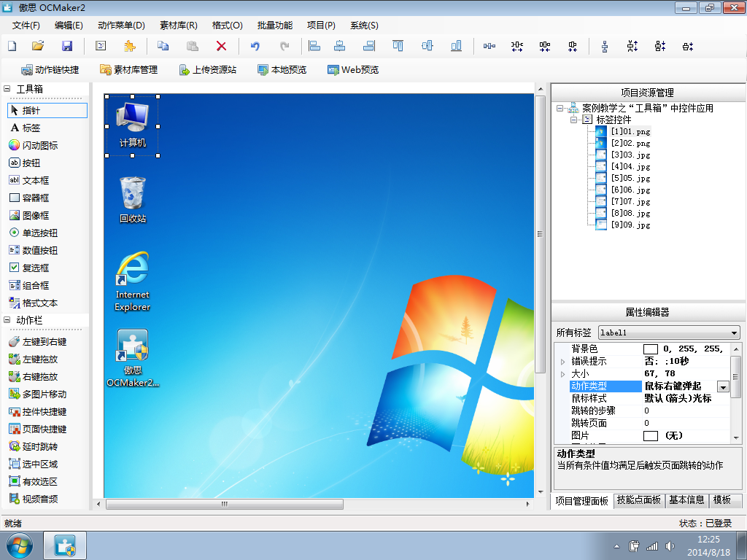747x560 pixels.
Task: Click the OCMaker2 taskbar icon
Action: click(65, 545)
